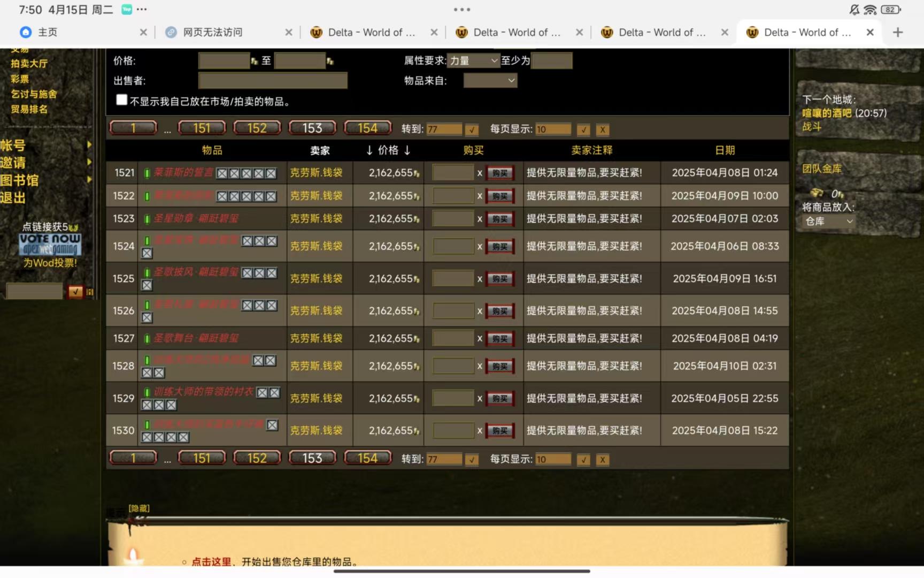The image size is (924, 578).
Task: Open new browser tab with plus icon
Action: (898, 32)
